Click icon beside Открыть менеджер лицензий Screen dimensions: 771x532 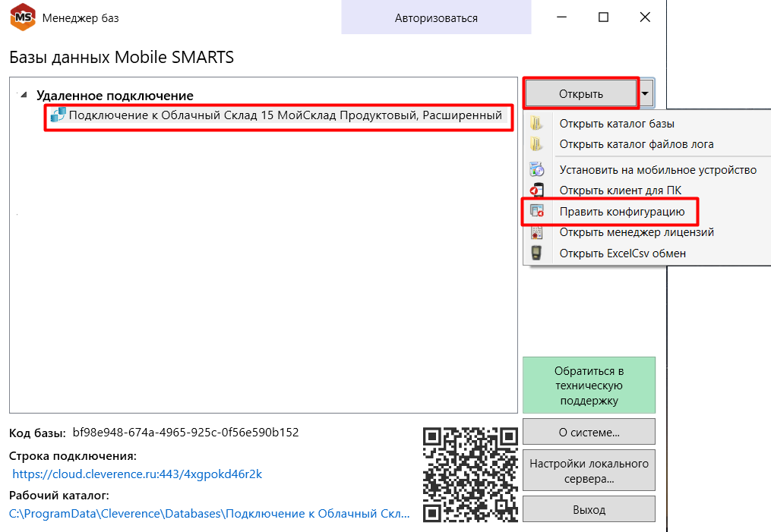click(x=536, y=232)
